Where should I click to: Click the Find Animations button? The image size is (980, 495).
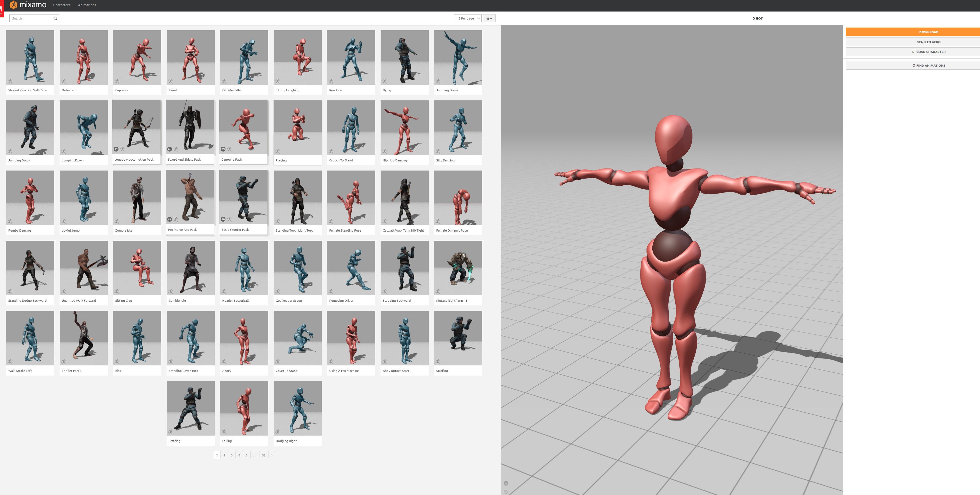[x=913, y=66]
